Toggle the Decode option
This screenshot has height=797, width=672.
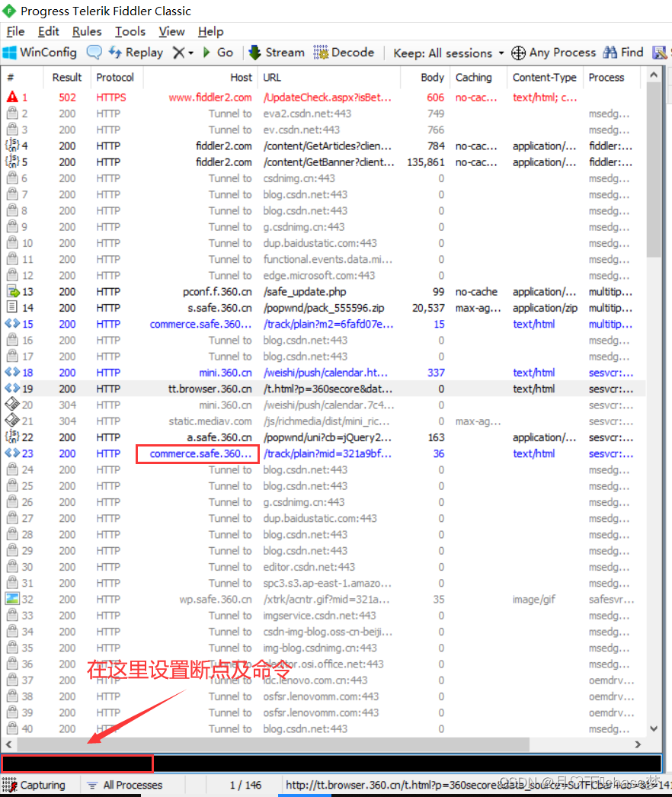click(344, 53)
